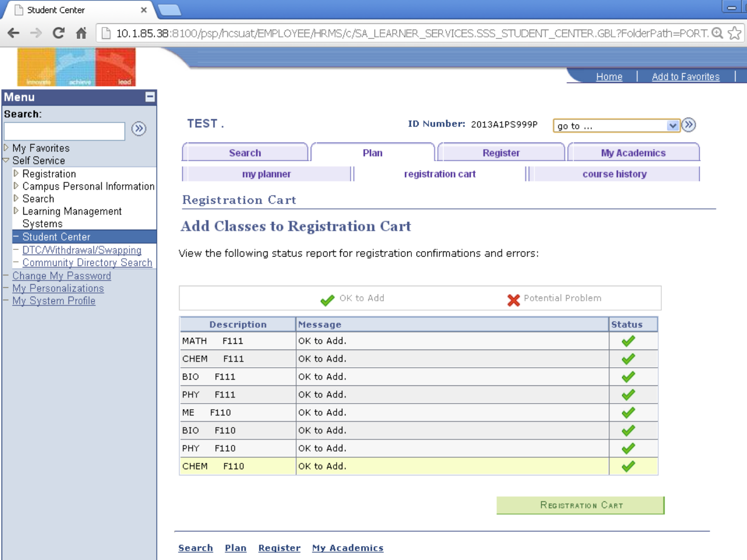
Task: Click the 'OK to Add' legend checkmark
Action: 327,300
